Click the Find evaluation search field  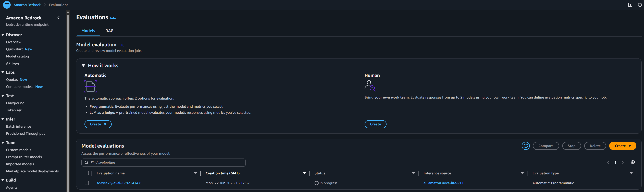point(164,162)
